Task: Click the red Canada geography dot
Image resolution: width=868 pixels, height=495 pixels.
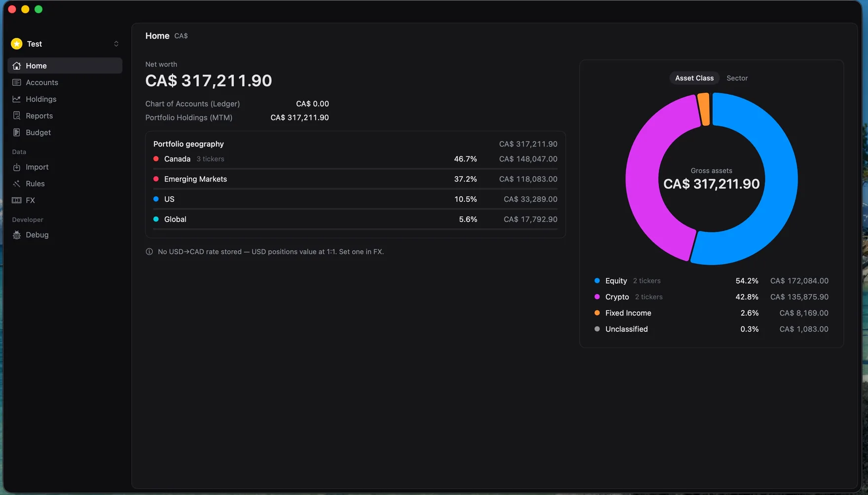Action: 156,159
